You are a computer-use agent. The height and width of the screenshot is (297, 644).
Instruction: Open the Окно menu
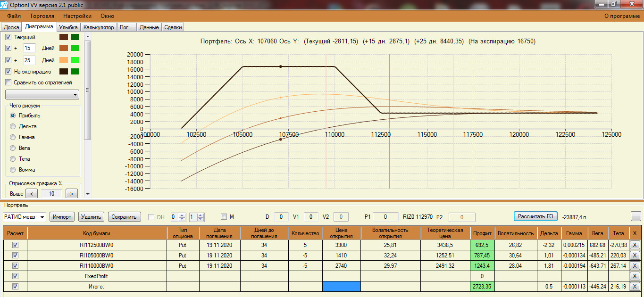pos(107,16)
